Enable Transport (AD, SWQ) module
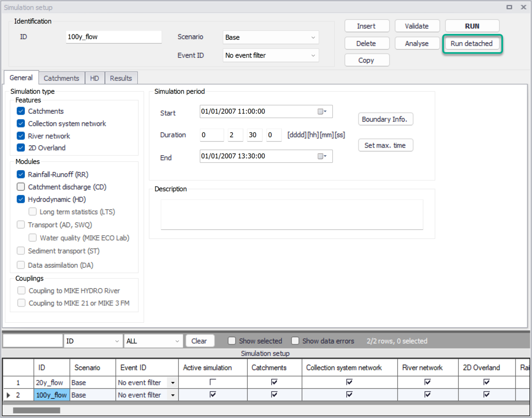 point(21,225)
